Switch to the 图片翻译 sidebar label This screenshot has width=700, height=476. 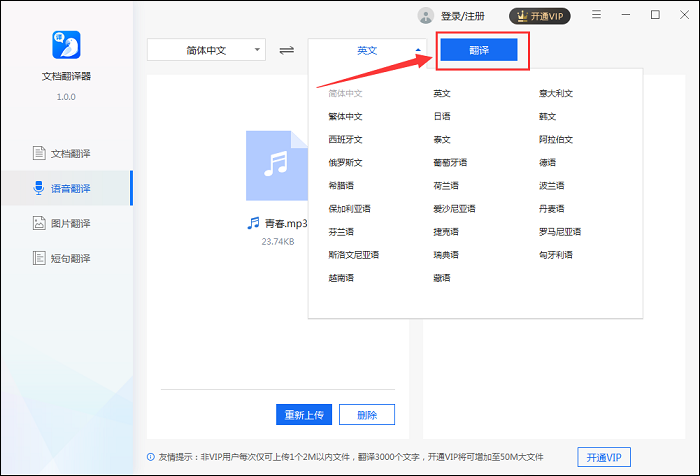(x=71, y=223)
